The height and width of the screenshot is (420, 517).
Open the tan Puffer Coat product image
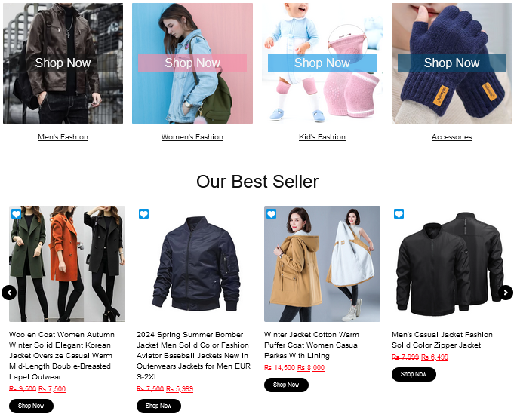[x=322, y=264]
